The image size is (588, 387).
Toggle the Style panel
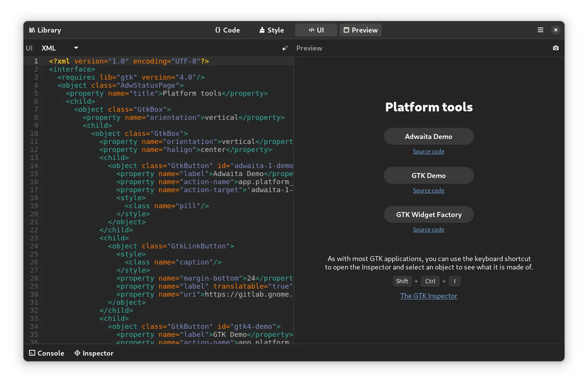coord(271,30)
